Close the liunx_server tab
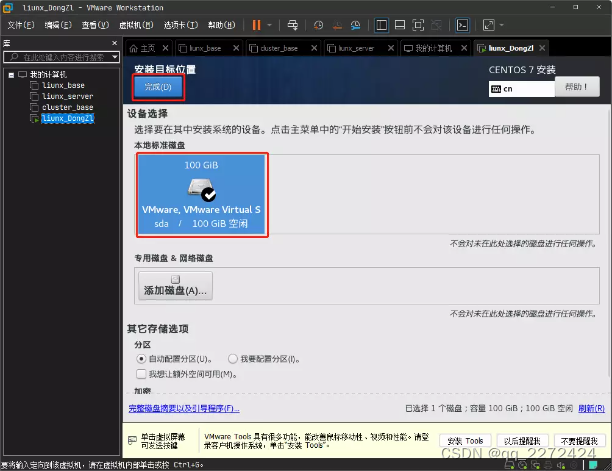 391,48
